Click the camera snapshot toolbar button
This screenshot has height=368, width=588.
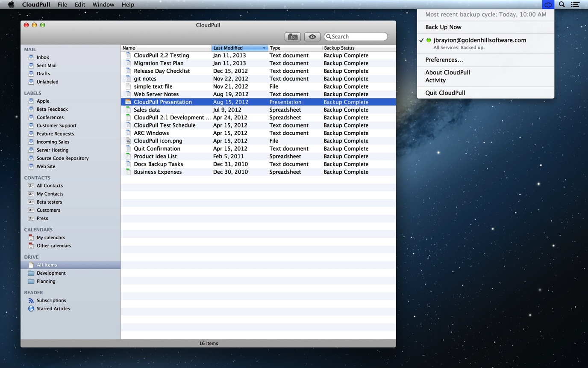point(293,37)
